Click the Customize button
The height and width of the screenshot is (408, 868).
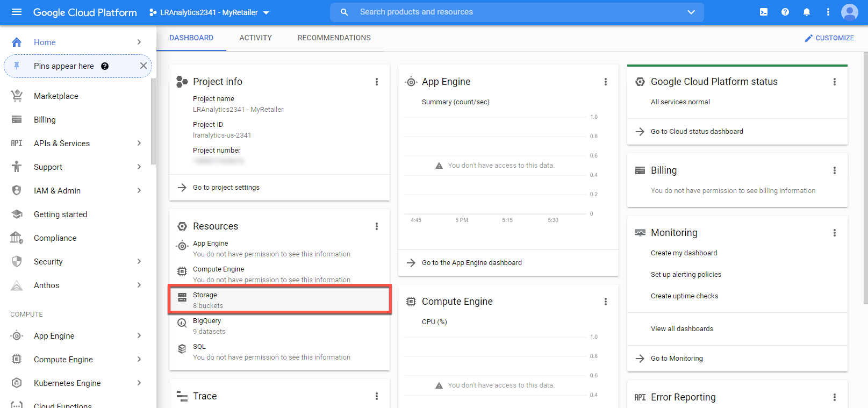point(829,38)
